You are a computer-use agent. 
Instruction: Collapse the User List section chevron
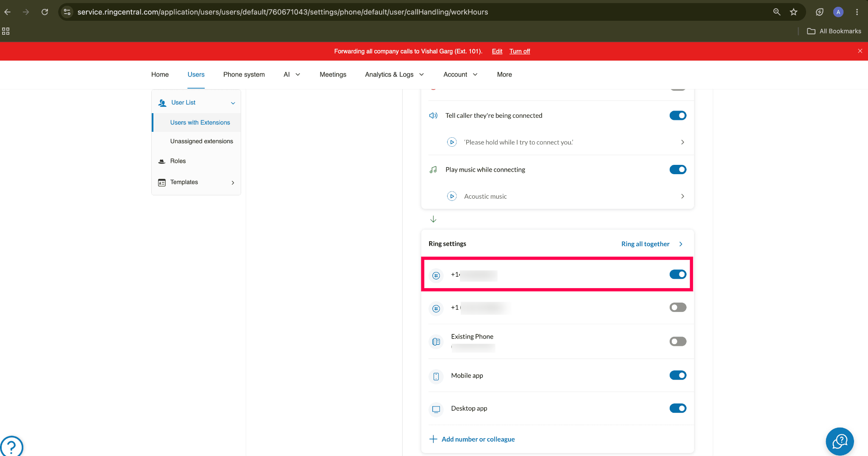(233, 103)
